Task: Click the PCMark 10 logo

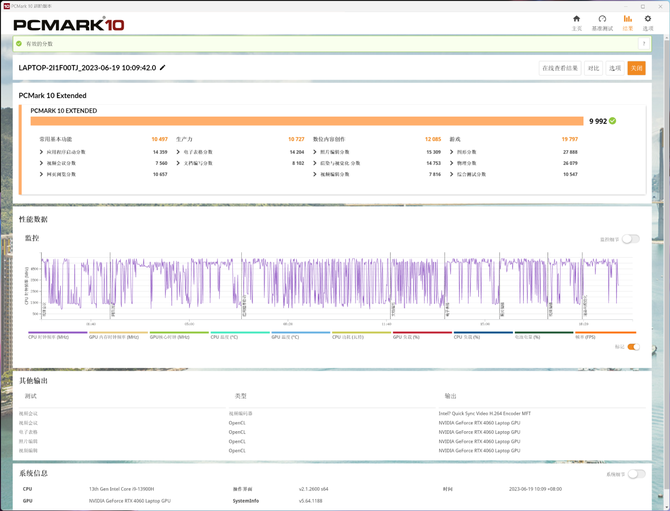Action: click(69, 25)
